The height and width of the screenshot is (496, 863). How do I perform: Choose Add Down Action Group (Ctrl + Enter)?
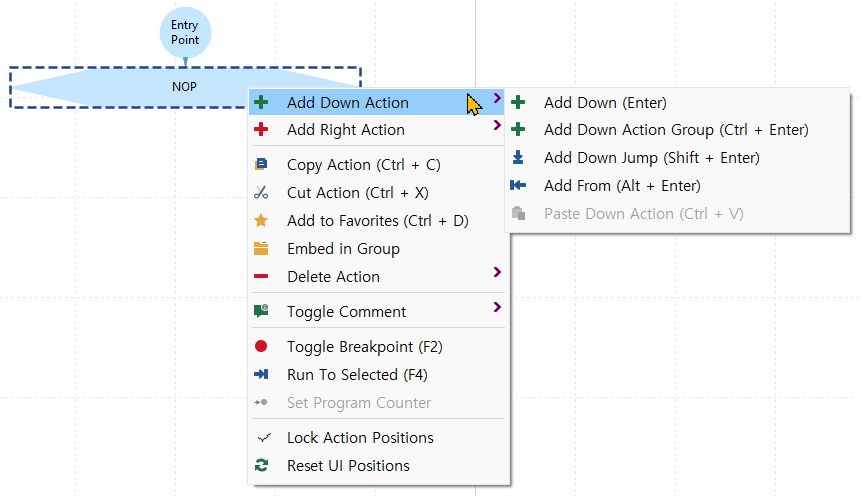point(678,130)
